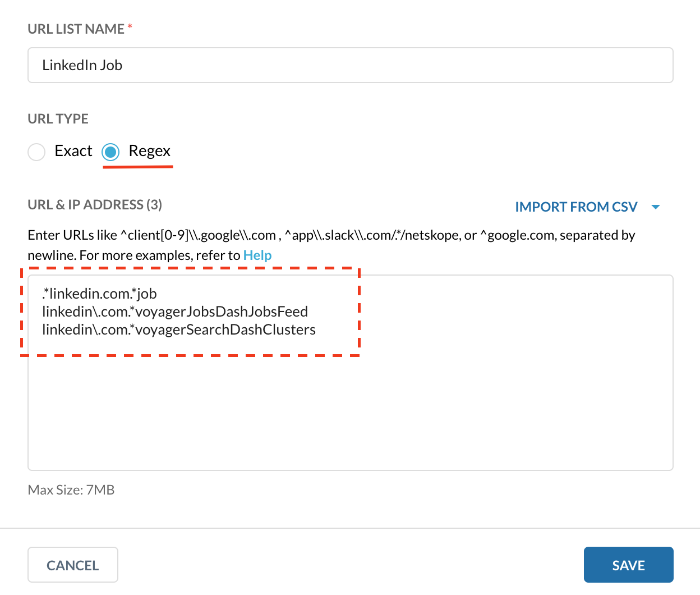Click the 'URL & IP ADDRESS (3)' label

[x=95, y=205]
